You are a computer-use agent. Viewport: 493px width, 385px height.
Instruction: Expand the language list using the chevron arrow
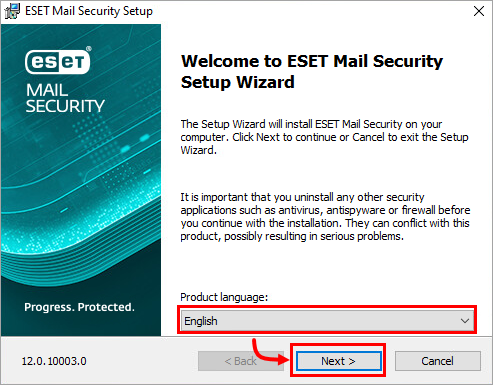tap(465, 321)
